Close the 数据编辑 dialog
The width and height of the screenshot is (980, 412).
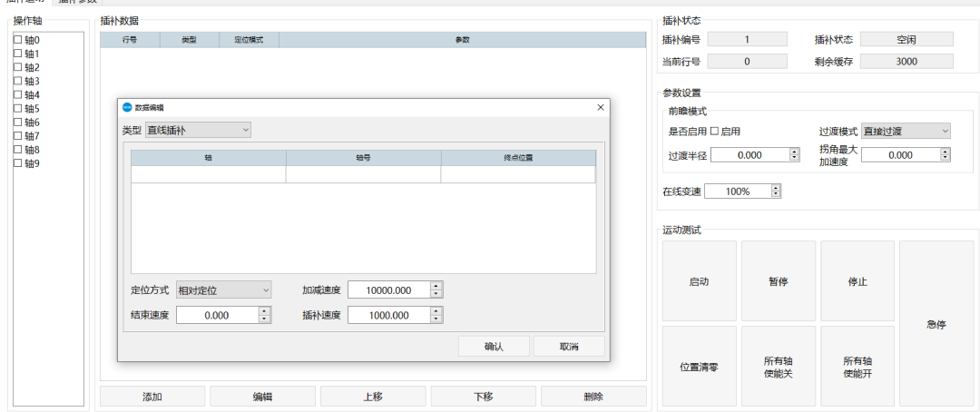point(600,107)
